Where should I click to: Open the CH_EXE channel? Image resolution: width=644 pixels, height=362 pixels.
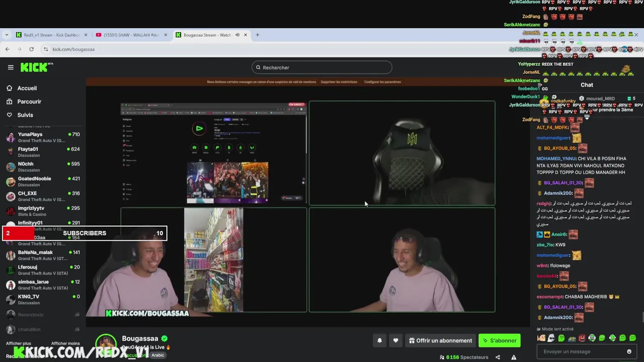pyautogui.click(x=42, y=196)
